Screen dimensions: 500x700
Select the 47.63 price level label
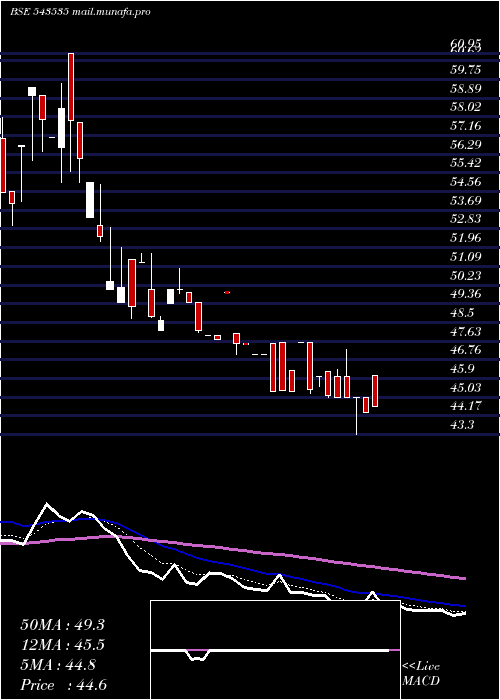466,332
